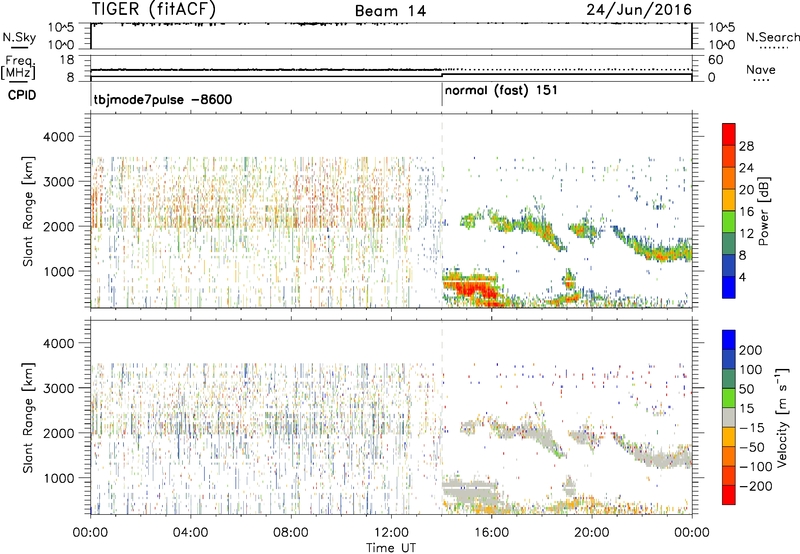Click the 4000 tick on power panel
Image resolution: width=800 pixels, height=554 pixels.
(58, 137)
